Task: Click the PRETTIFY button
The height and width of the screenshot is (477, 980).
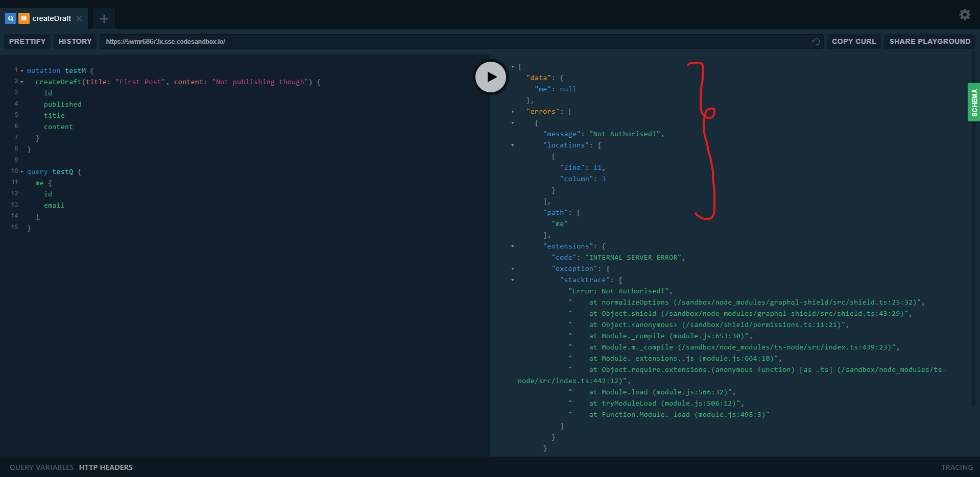Action: [x=27, y=41]
